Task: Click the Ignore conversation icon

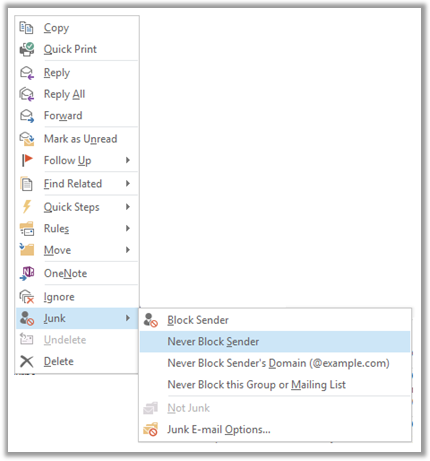Action: pyautogui.click(x=27, y=297)
